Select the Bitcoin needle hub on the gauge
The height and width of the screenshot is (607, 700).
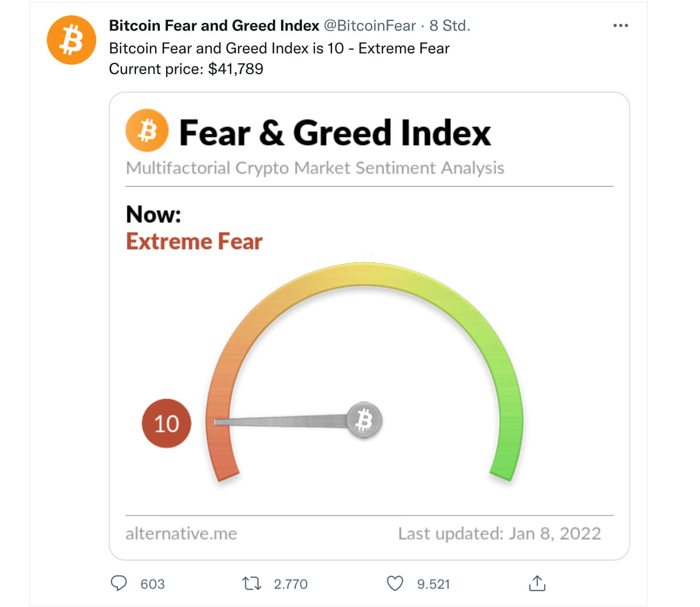point(366,420)
